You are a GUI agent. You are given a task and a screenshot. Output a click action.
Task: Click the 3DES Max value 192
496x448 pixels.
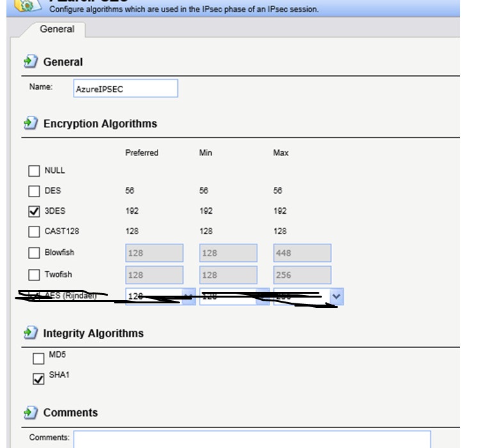(280, 211)
